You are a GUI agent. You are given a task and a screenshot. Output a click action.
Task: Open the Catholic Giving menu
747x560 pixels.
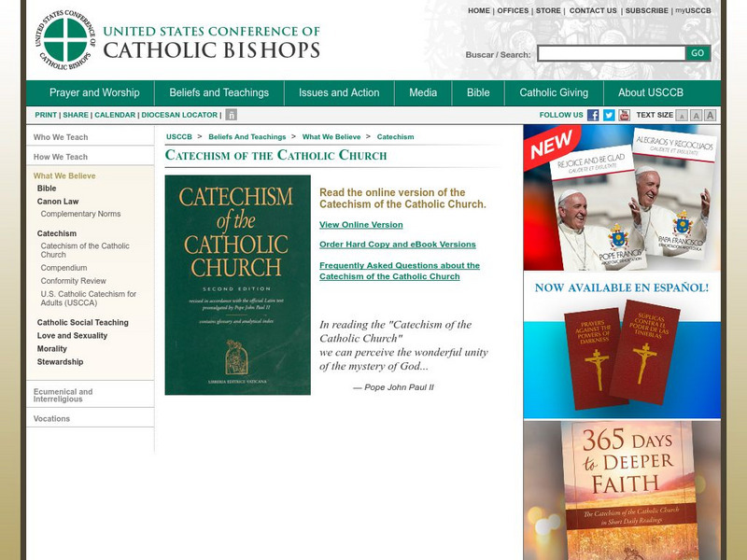pos(553,92)
